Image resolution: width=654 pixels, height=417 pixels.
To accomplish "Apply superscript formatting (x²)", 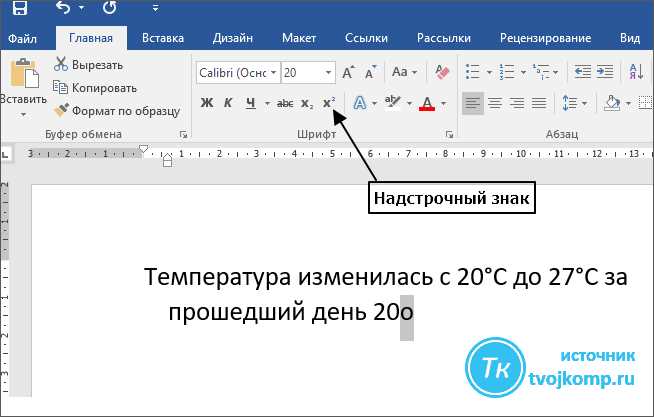I will [328, 103].
